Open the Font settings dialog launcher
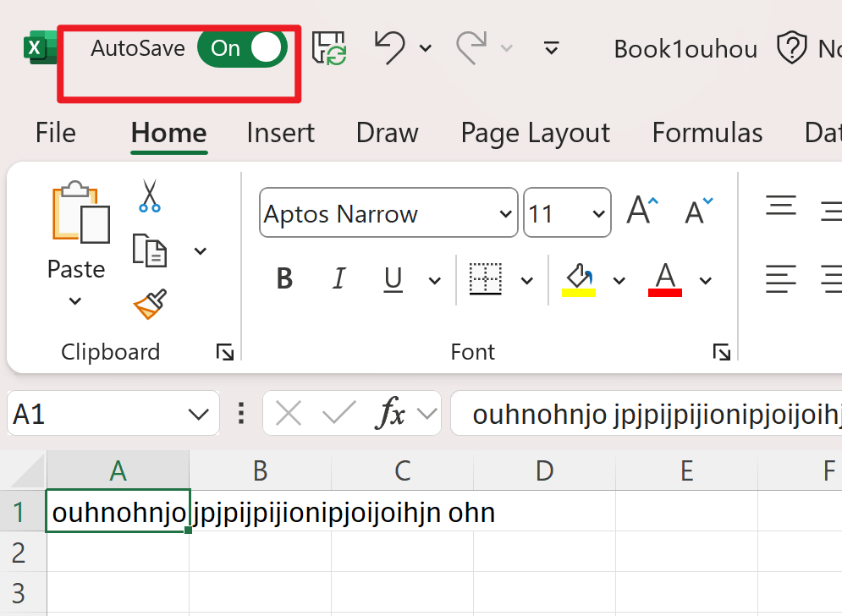 (x=721, y=352)
